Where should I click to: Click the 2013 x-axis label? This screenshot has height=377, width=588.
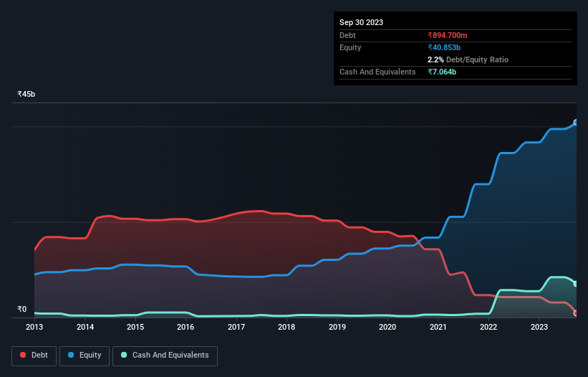(34, 327)
